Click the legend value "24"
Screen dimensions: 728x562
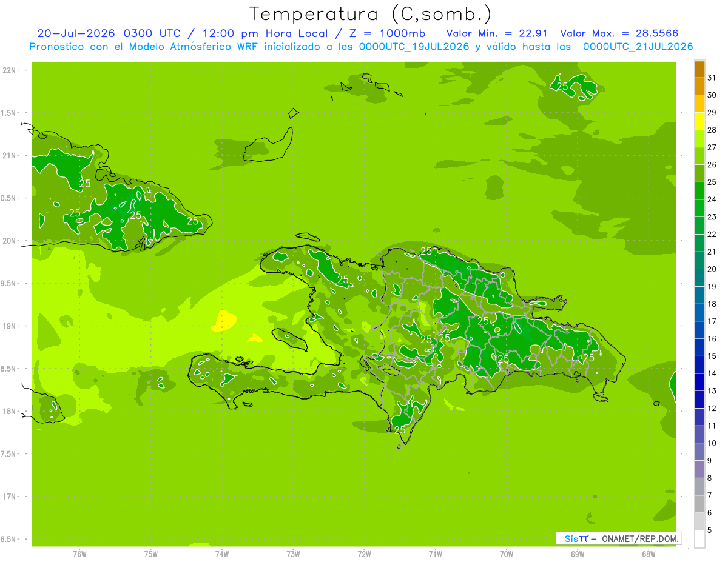712,199
